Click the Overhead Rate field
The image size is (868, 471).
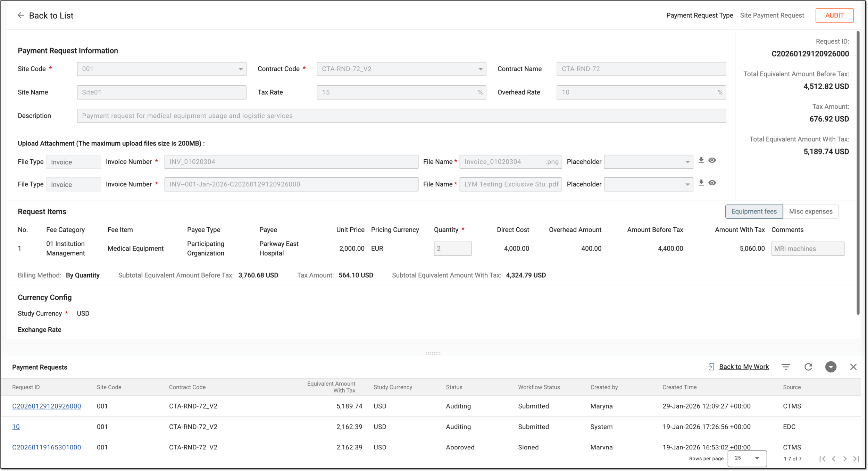click(x=641, y=92)
